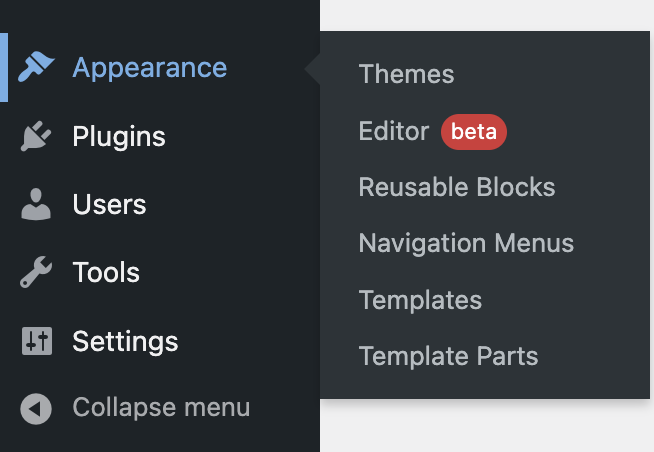The width and height of the screenshot is (654, 452).
Task: Click the Tools wrench icon
Action: pyautogui.click(x=36, y=273)
